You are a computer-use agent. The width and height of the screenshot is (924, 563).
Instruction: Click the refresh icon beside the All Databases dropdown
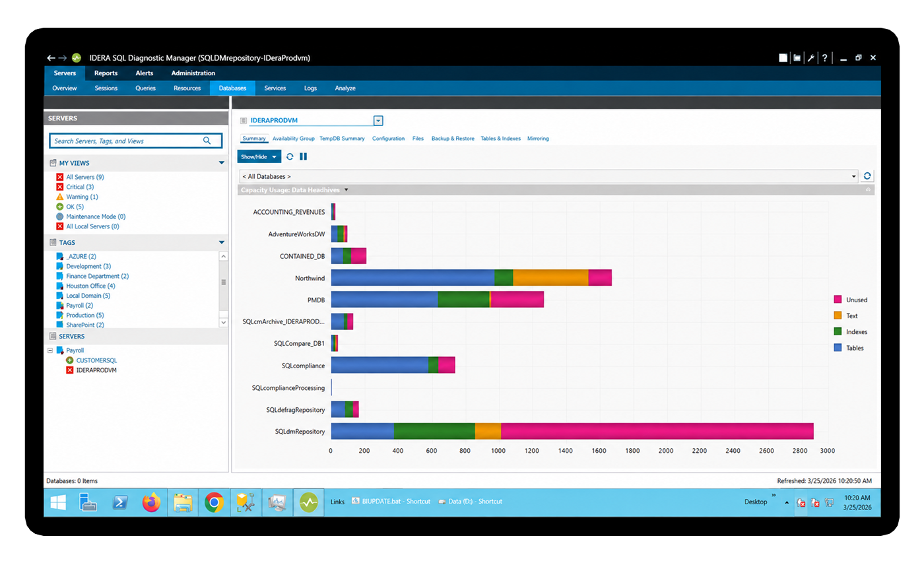(x=868, y=176)
